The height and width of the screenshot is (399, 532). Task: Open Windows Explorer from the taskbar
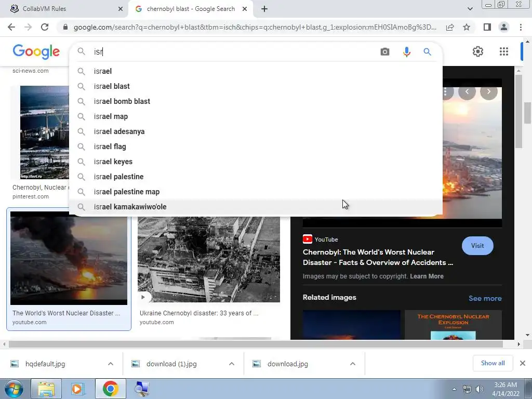pyautogui.click(x=46, y=389)
